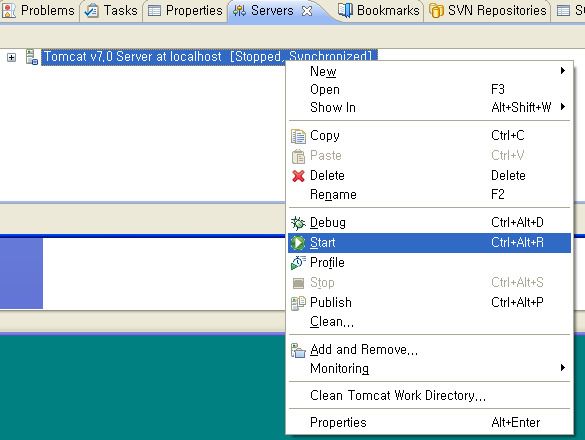
Task: Open the New submenu
Action: (x=429, y=71)
